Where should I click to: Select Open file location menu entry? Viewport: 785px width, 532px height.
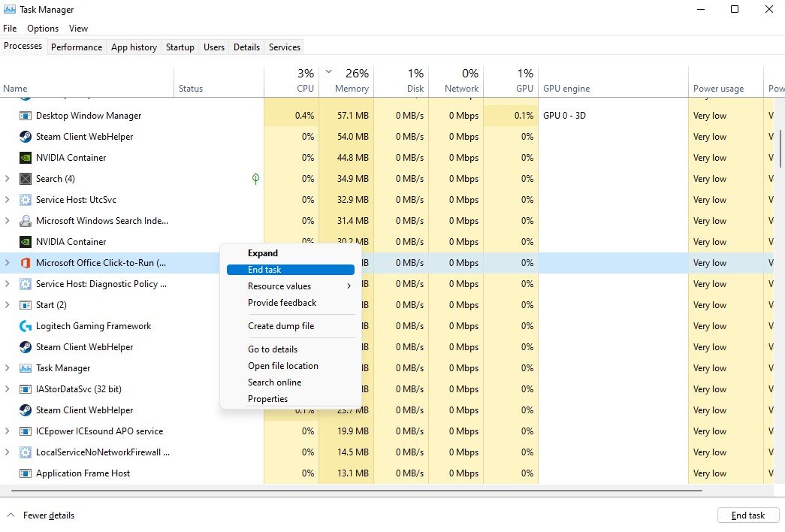[x=283, y=366]
